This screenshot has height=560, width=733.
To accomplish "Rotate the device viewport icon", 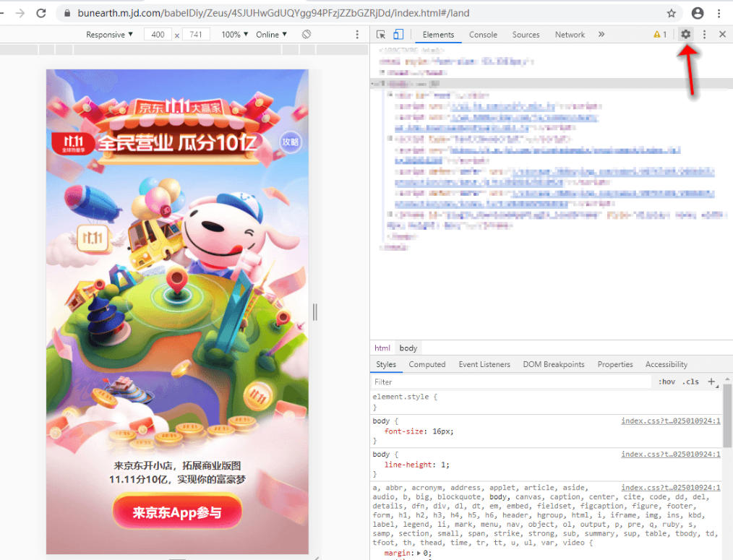I will point(307,34).
